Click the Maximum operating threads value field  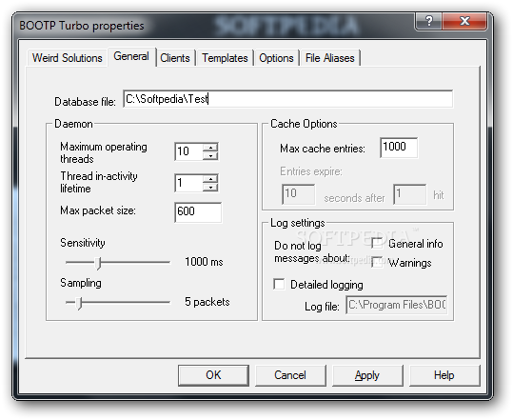click(x=188, y=151)
